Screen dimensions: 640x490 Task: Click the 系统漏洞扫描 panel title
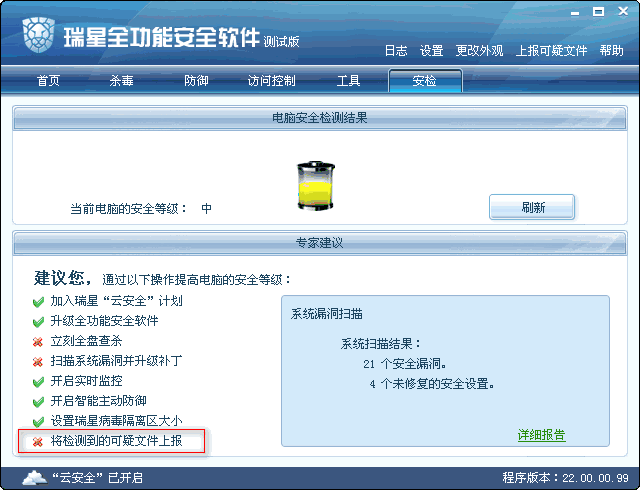[327, 314]
